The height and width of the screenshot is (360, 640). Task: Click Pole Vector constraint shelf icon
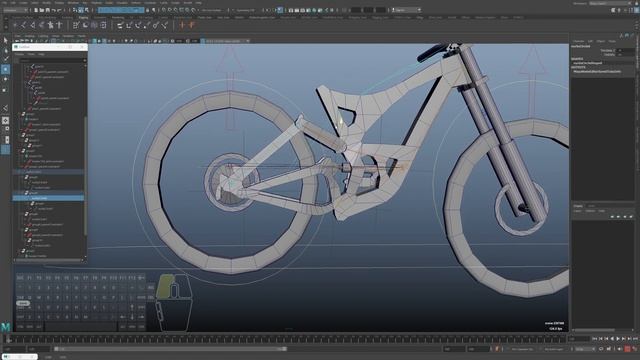[x=164, y=25]
